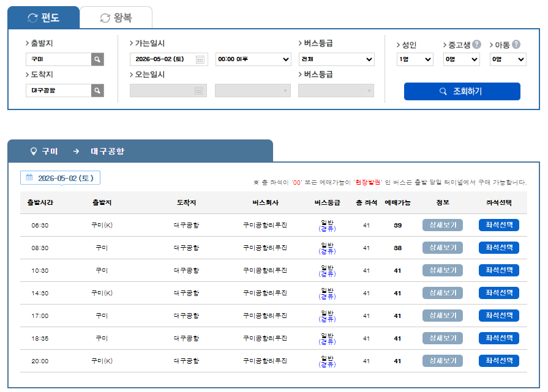Click 좌석선택 for the 18:35 bus
The image size is (548, 392).
(499, 338)
